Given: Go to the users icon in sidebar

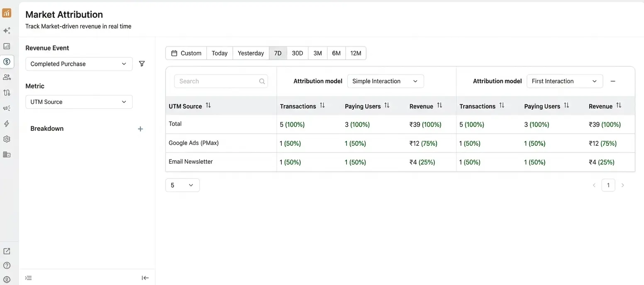Looking at the screenshot, I should [7, 77].
